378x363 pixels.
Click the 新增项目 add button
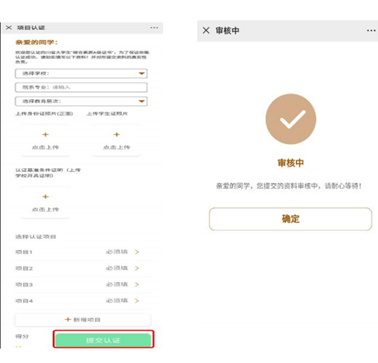coord(82,320)
